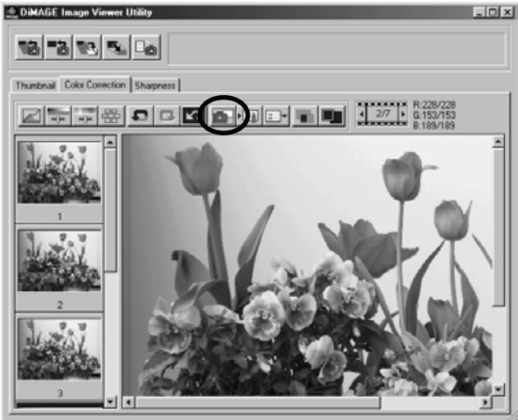Click the G:153/153 readout
Screen dimensions: 518x420
click(x=434, y=115)
